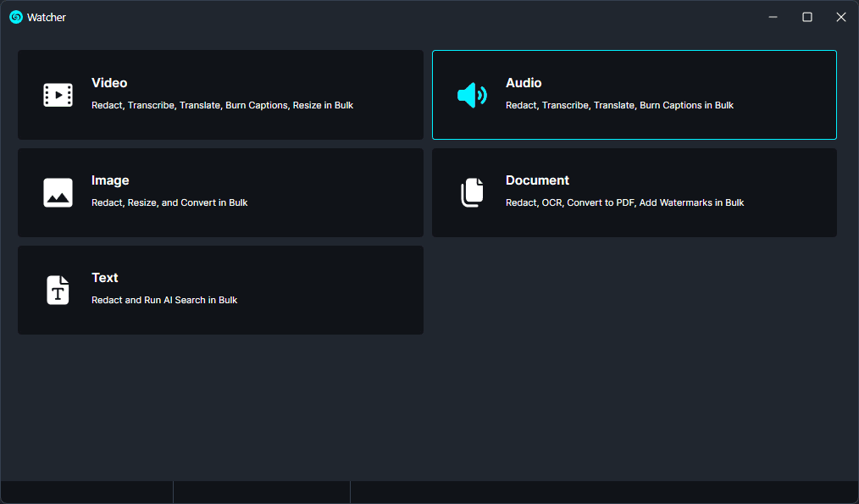The image size is (859, 504).
Task: Select the Text heading
Action: (x=105, y=278)
